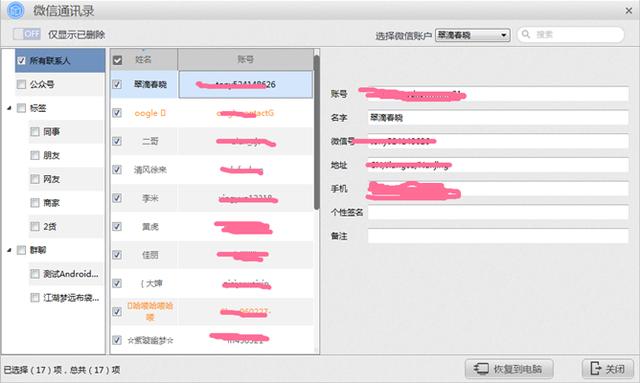Toggle the select-all checkbox in table header
Screen dimensions: 640x383
[118, 60]
